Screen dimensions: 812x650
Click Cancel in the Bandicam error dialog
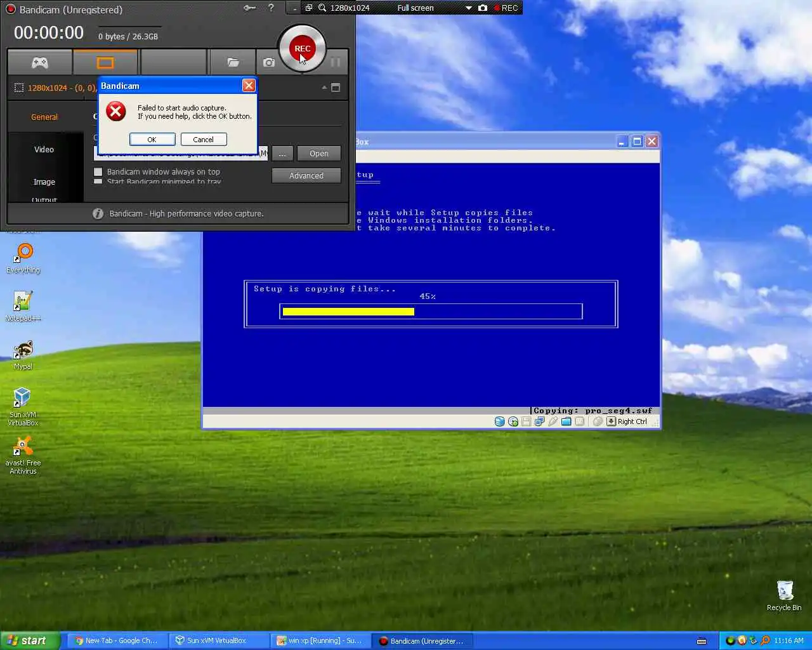point(204,139)
